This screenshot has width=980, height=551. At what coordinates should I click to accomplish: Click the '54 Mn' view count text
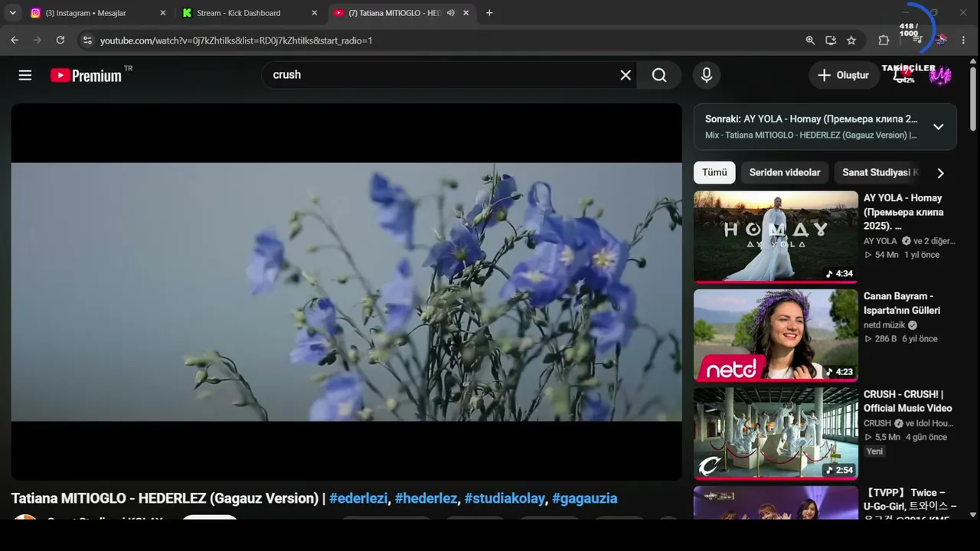tap(887, 255)
